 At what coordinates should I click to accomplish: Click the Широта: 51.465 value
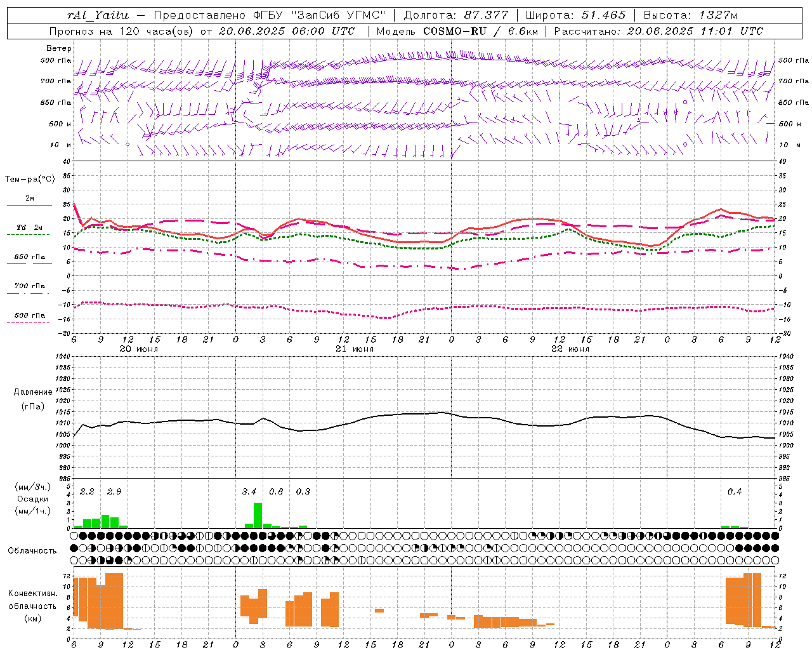[575, 15]
